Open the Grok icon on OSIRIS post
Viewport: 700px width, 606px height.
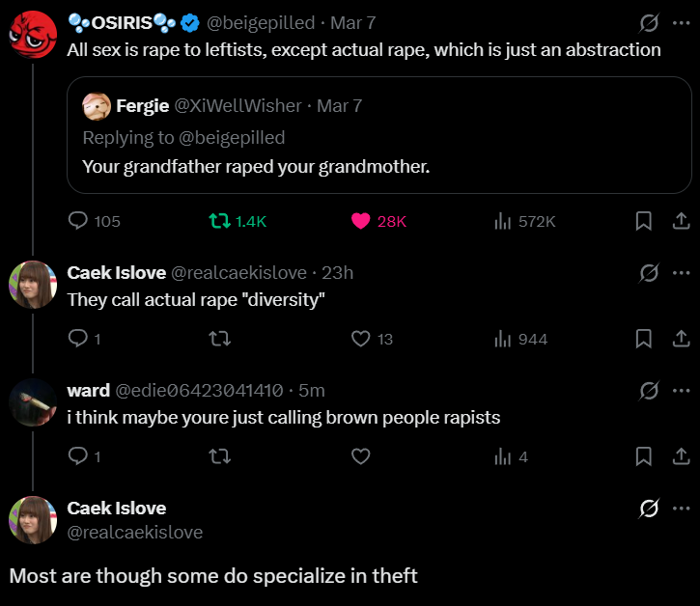click(x=649, y=23)
